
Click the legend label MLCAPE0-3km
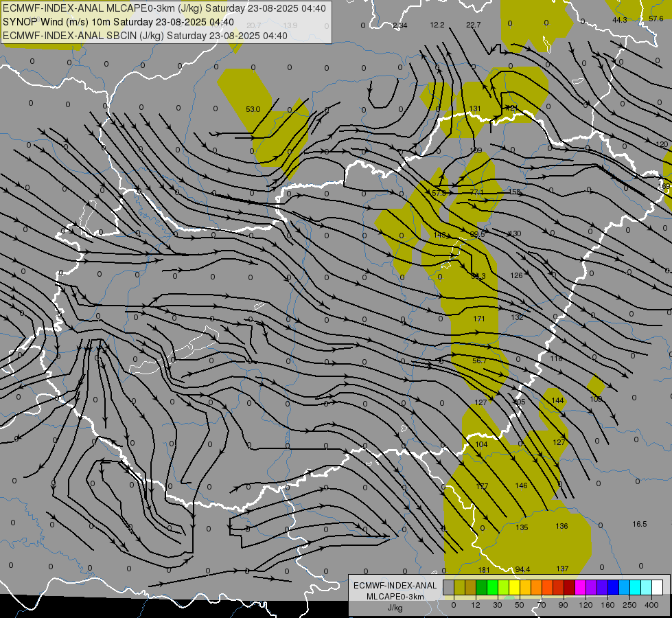[395, 597]
